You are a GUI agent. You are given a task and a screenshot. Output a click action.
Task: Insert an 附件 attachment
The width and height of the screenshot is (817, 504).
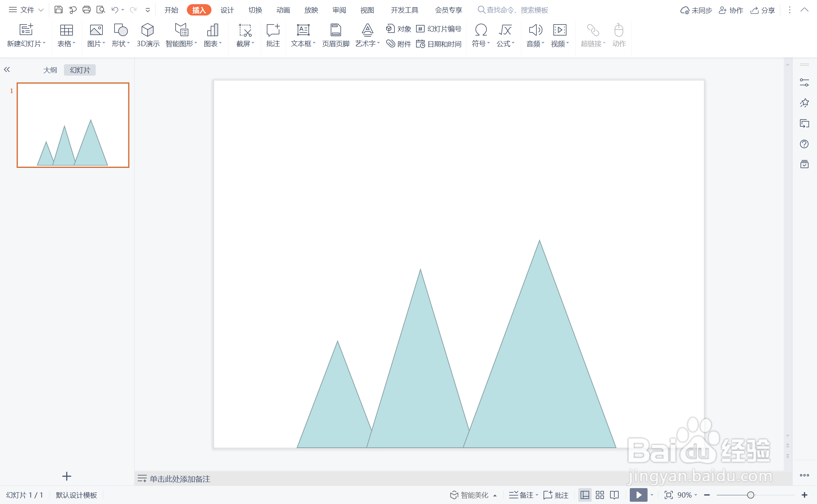coord(399,44)
